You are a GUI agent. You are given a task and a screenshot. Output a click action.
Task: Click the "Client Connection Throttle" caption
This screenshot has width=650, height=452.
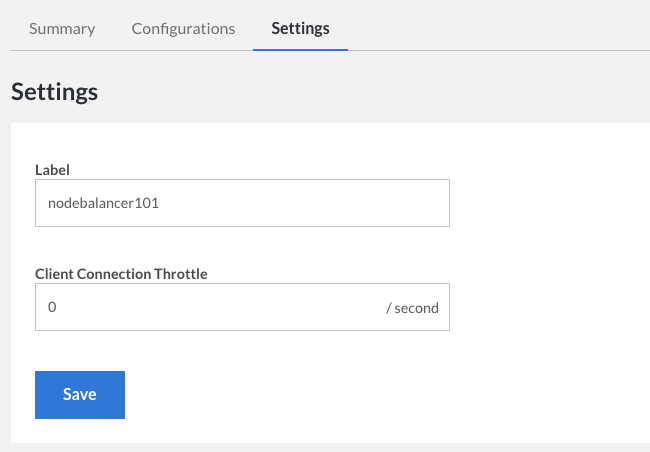click(x=121, y=273)
